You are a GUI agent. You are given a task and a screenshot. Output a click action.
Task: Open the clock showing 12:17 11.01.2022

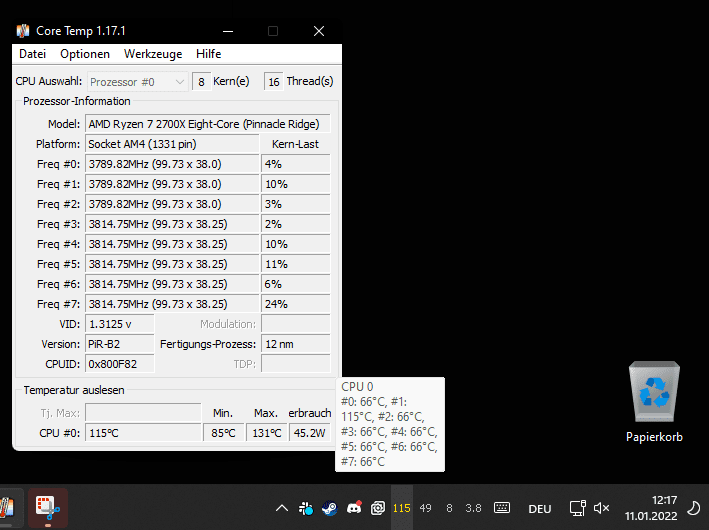[651, 508]
